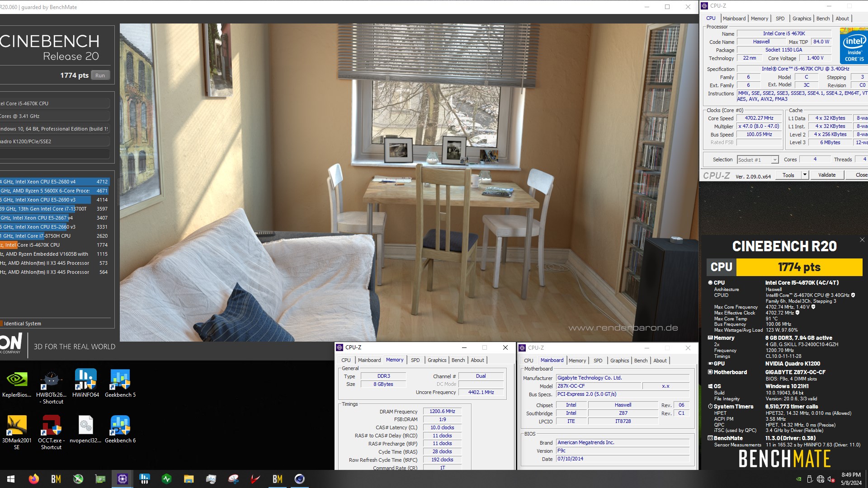Image resolution: width=868 pixels, height=488 pixels.
Task: Click the DRAM Frequency value 1200.6 MHz
Action: [x=442, y=411]
